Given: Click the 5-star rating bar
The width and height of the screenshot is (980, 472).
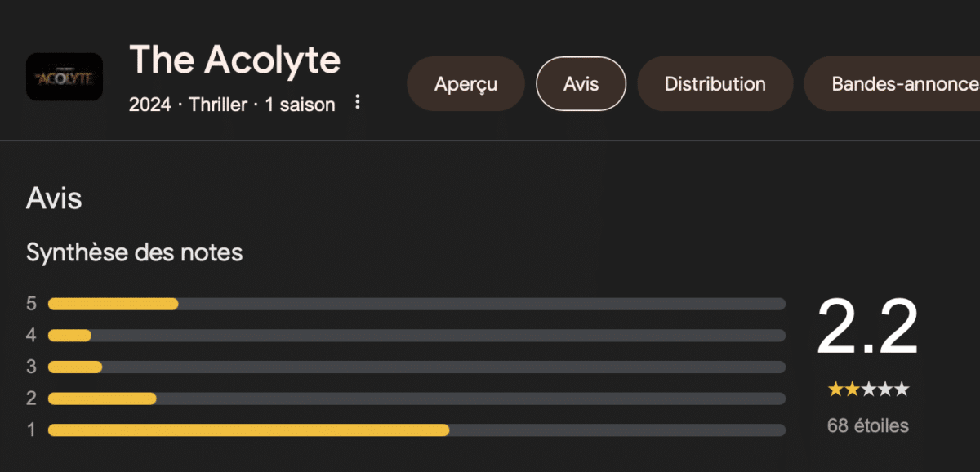Looking at the screenshot, I should point(416,304).
